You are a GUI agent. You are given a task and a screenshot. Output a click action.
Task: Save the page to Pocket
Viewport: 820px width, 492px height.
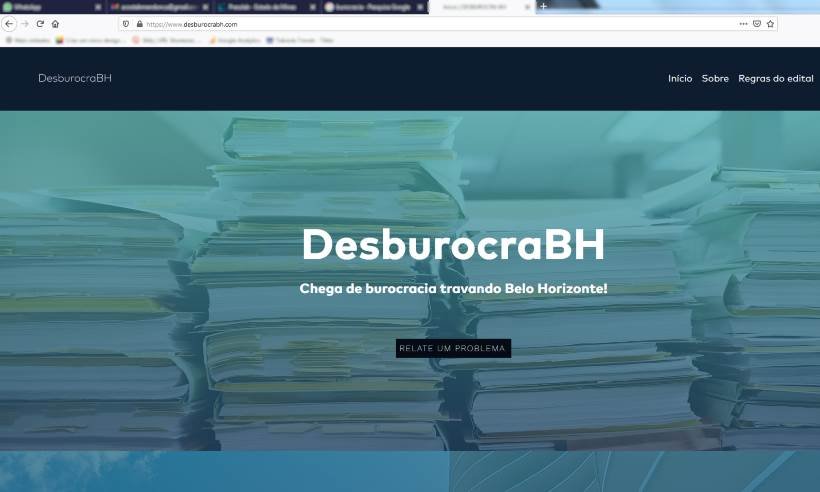pos(757,24)
